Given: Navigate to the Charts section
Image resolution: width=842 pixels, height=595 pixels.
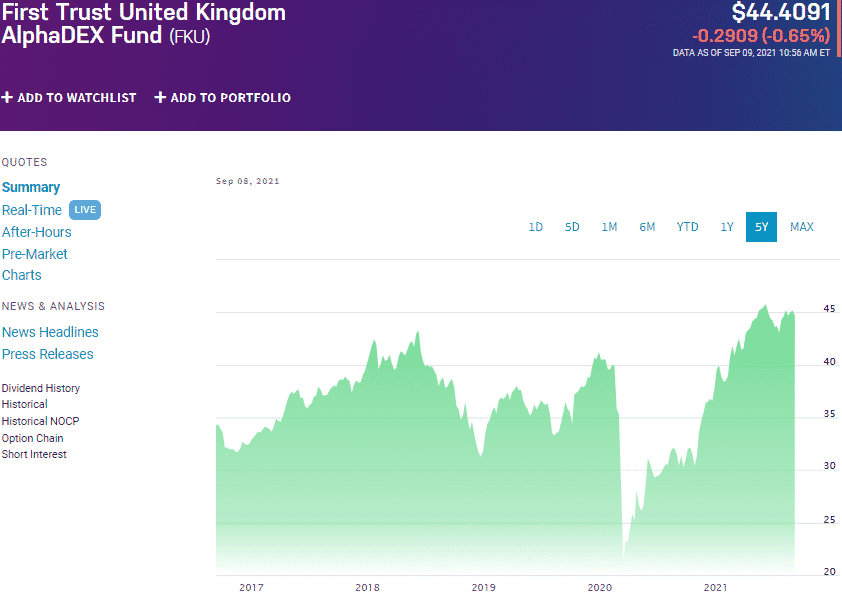Looking at the screenshot, I should click(22, 275).
